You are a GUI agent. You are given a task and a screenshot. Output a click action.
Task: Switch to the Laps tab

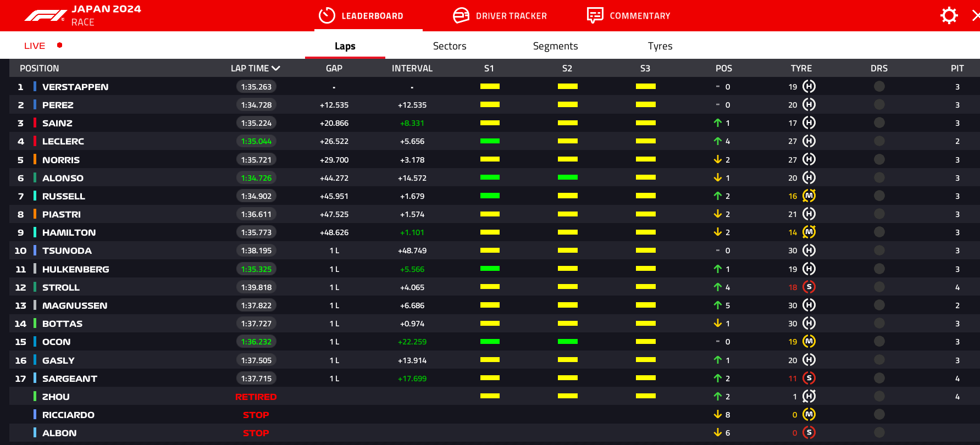[x=345, y=46]
